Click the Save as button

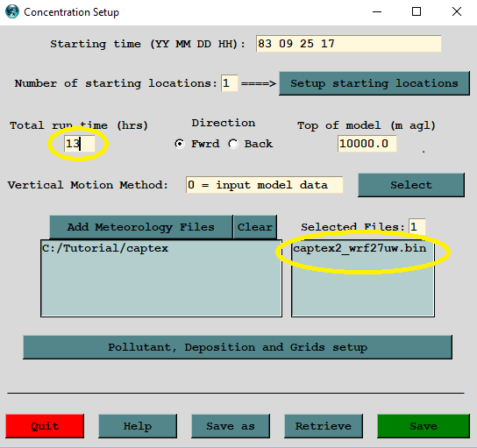click(231, 426)
